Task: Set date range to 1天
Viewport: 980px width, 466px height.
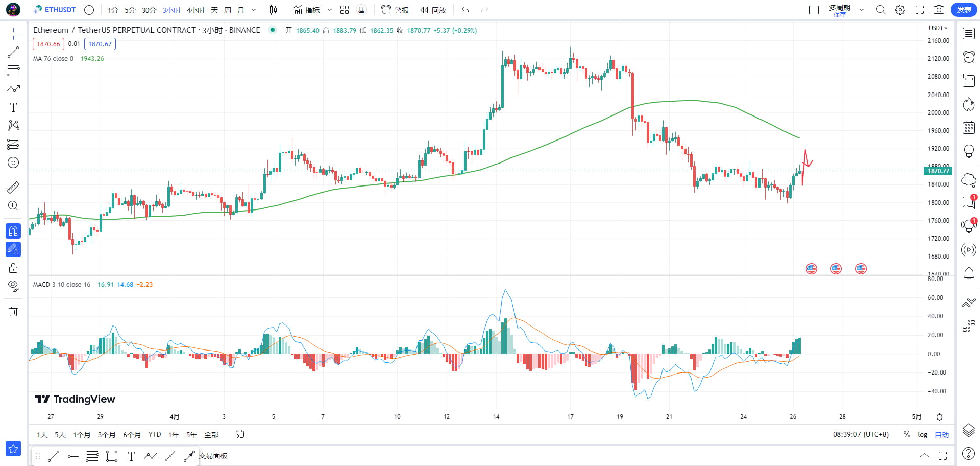Action: pyautogui.click(x=42, y=435)
